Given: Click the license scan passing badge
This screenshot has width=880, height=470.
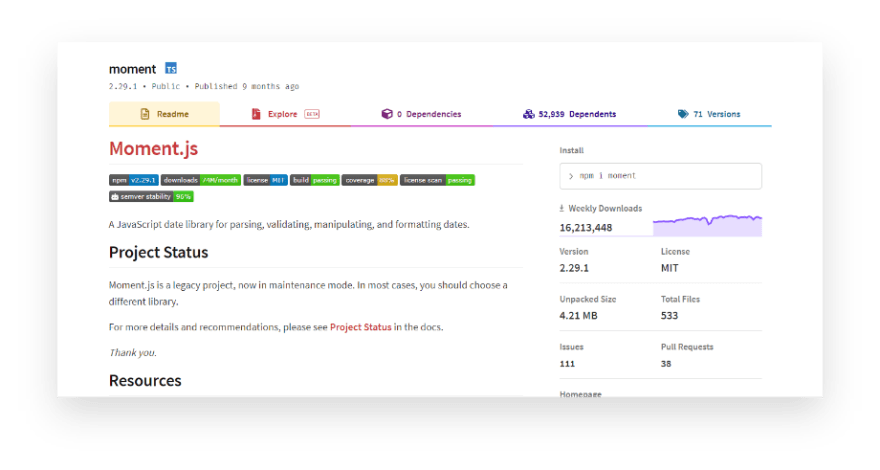Looking at the screenshot, I should [x=438, y=180].
